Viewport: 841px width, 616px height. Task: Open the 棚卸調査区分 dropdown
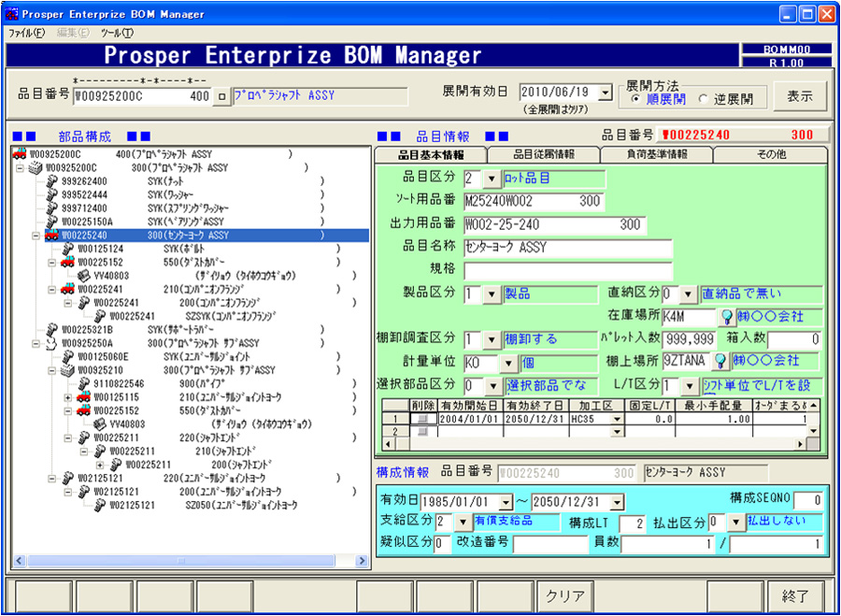click(491, 339)
